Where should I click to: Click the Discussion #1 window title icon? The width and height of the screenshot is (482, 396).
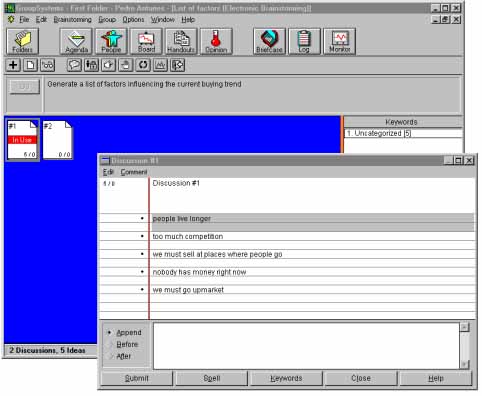tap(105, 161)
